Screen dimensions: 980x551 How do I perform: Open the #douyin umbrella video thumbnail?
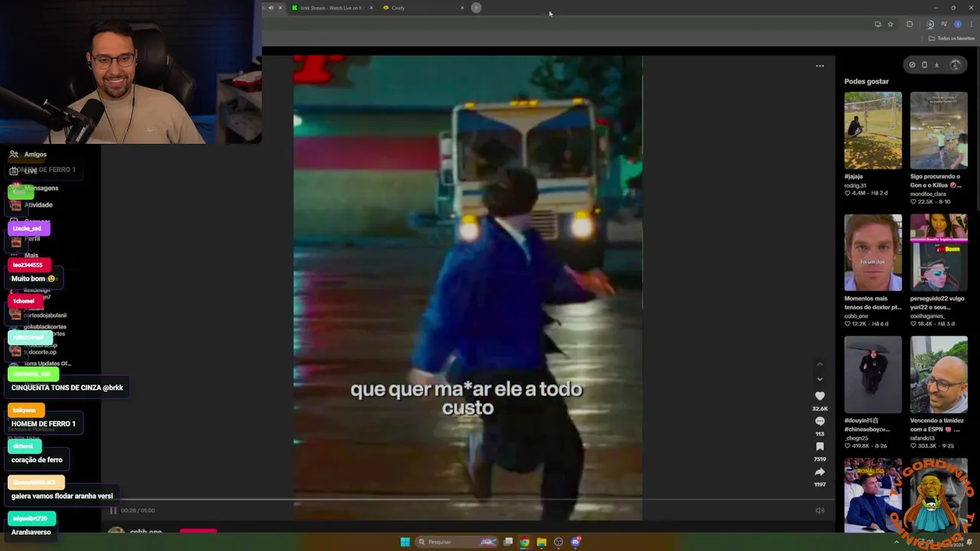tap(873, 375)
